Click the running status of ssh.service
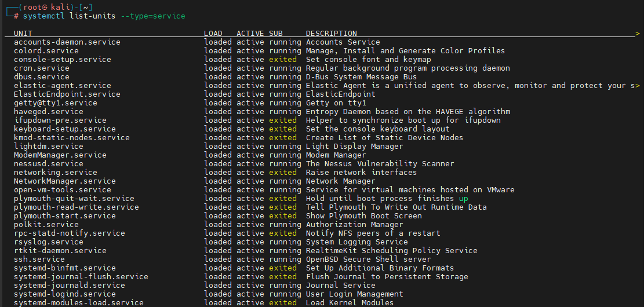The height and width of the screenshot is (307, 644). tap(285, 260)
